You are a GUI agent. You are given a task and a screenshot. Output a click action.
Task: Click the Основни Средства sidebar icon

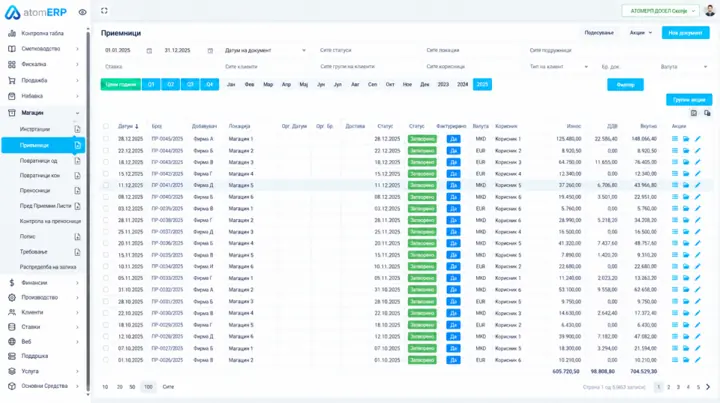point(12,386)
